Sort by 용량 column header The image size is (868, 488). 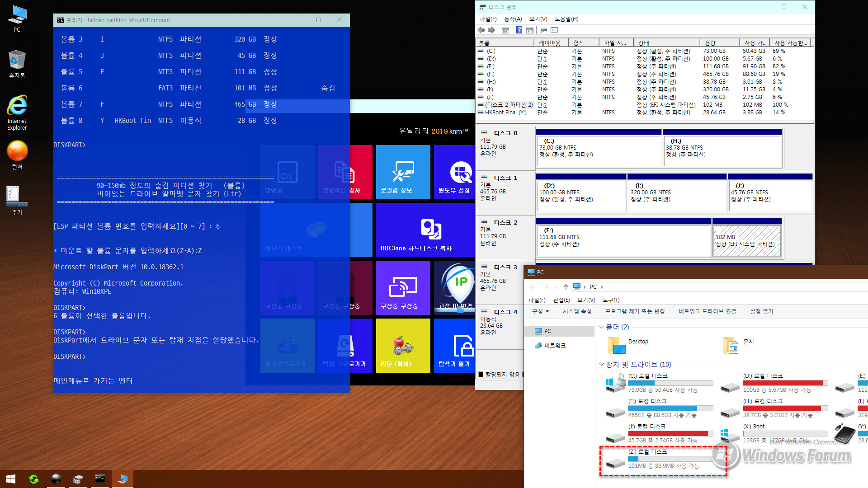(x=720, y=43)
